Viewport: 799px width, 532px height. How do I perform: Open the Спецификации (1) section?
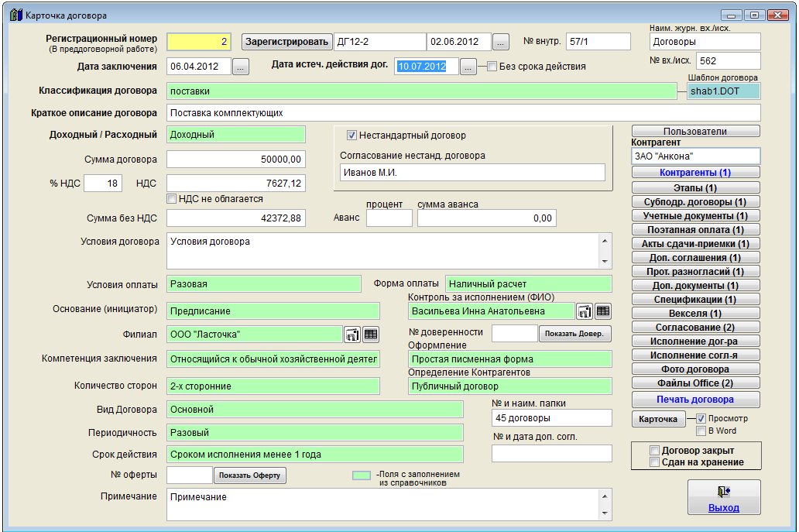(x=695, y=300)
